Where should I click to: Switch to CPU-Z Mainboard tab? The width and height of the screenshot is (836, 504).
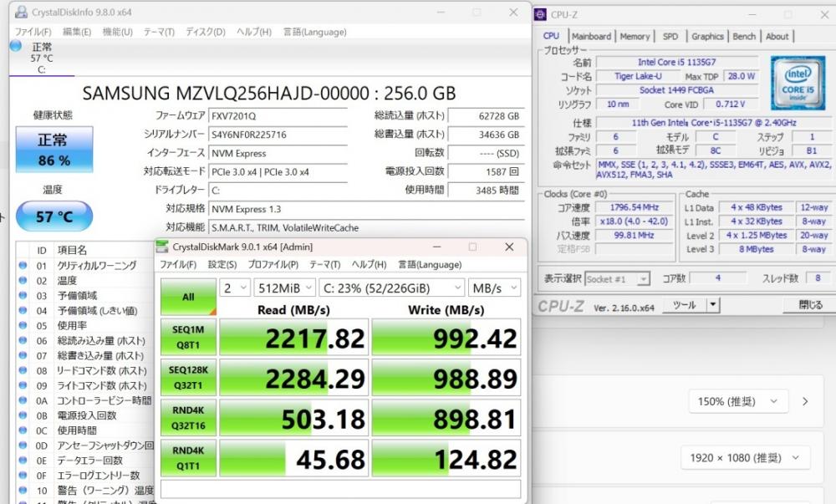pyautogui.click(x=591, y=36)
